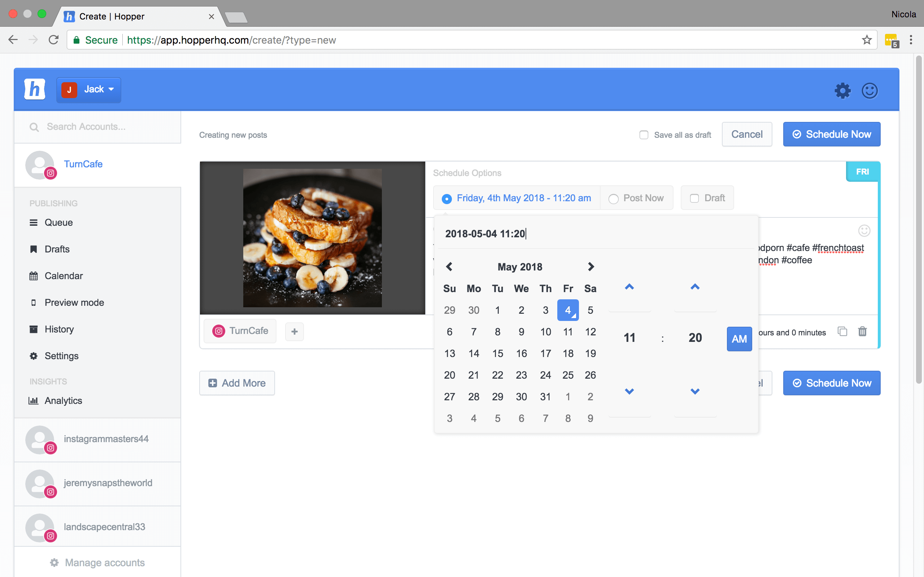The image size is (924, 577).
Task: Go to next month in calendar
Action: click(x=590, y=267)
